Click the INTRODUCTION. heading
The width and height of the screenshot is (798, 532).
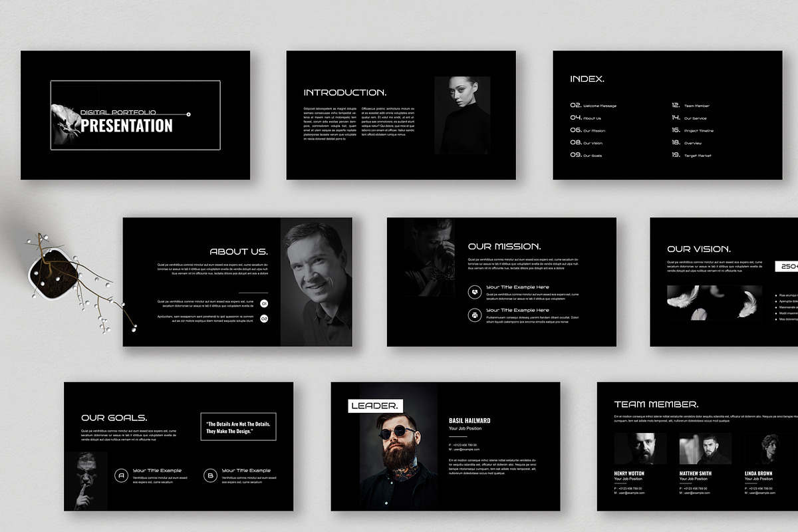coord(345,92)
